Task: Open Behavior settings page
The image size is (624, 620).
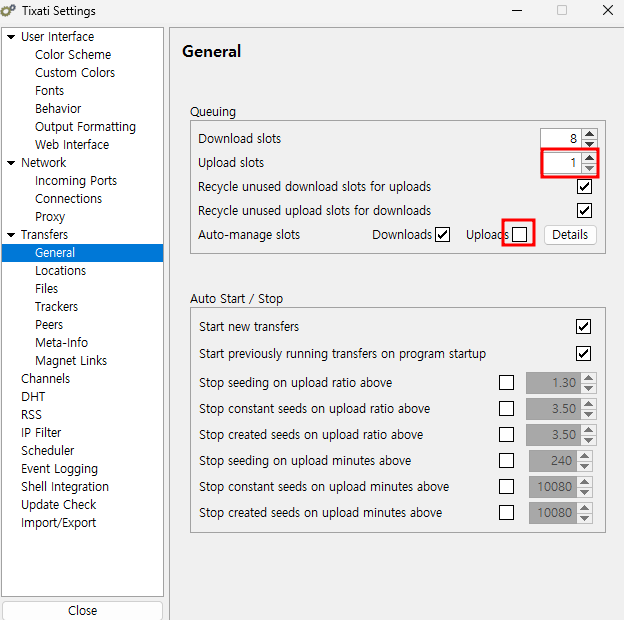Action: 58,109
